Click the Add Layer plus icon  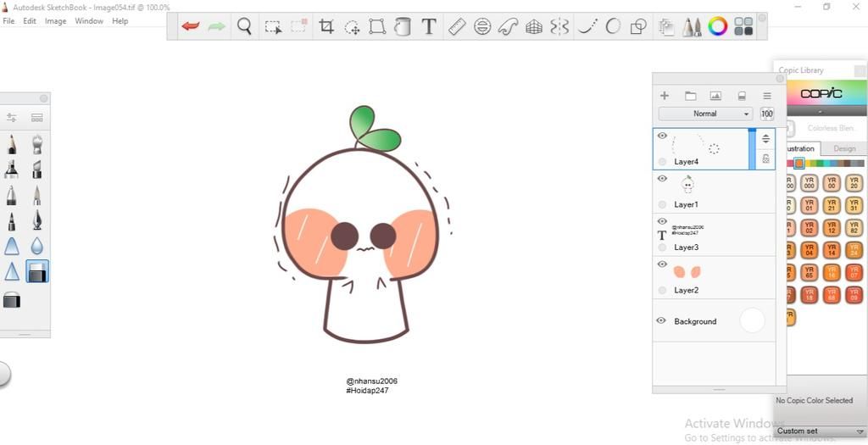(665, 96)
